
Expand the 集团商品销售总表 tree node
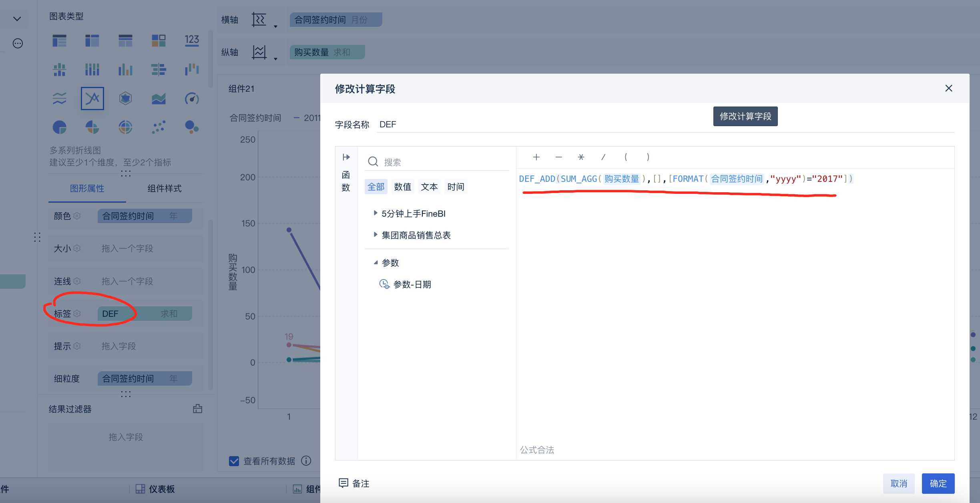(x=375, y=235)
